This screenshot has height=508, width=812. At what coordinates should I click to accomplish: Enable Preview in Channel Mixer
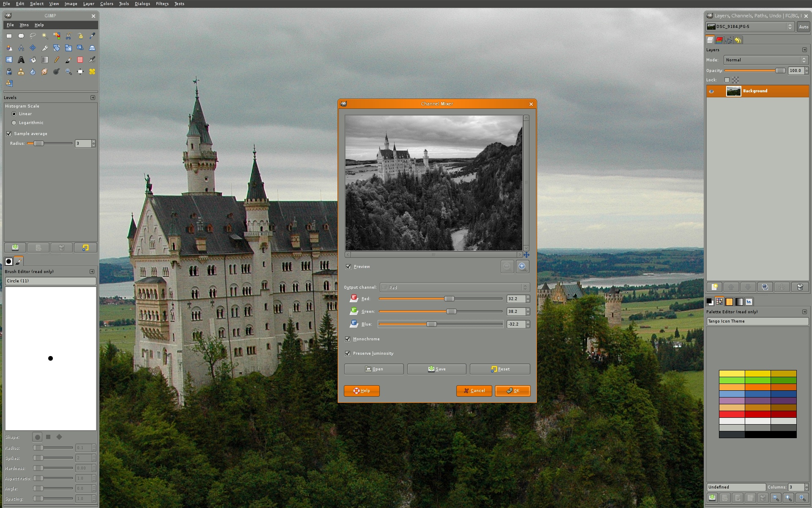tap(348, 266)
